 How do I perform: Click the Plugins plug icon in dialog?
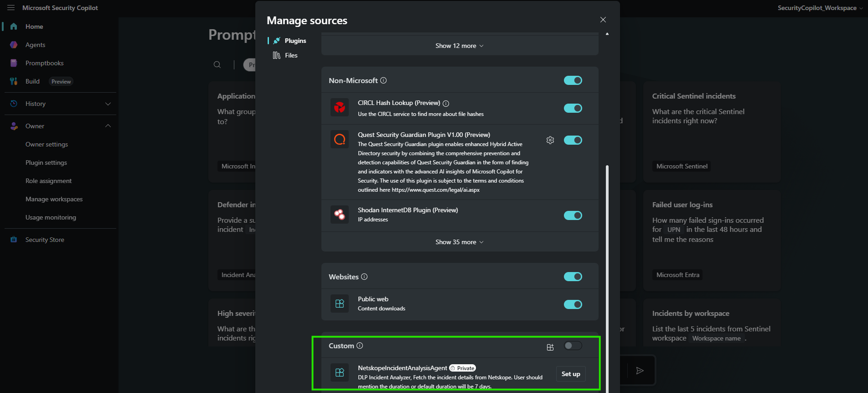(x=277, y=41)
